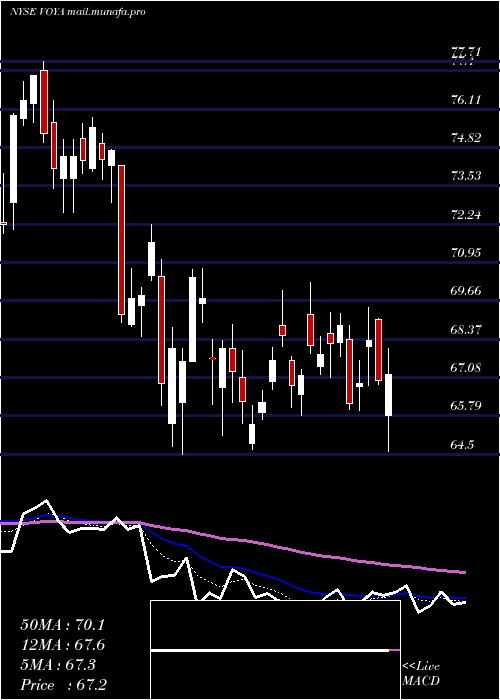The width and height of the screenshot is (500, 700).
Task: Select the 69.66 price axis label
Action: pos(466,291)
